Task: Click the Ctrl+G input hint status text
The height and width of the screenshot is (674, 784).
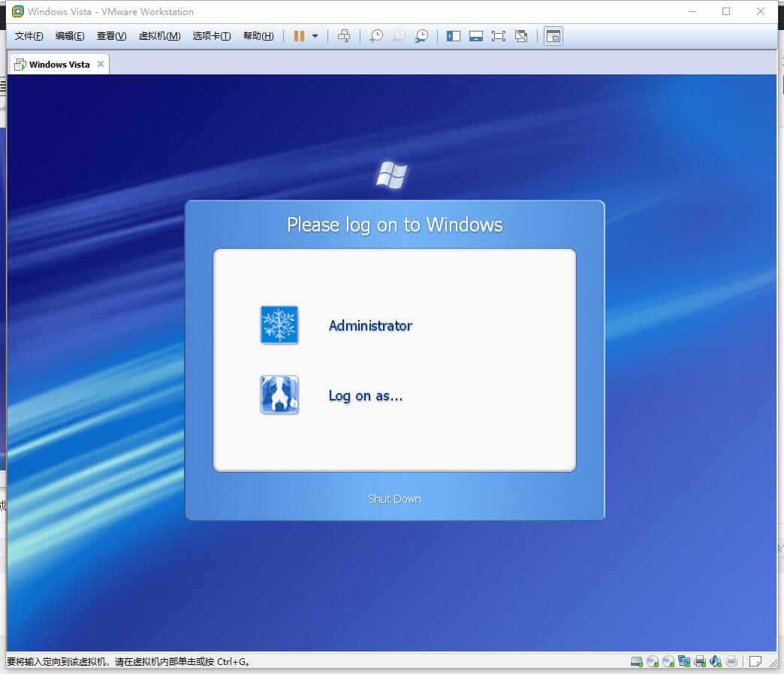Action: [x=128, y=661]
